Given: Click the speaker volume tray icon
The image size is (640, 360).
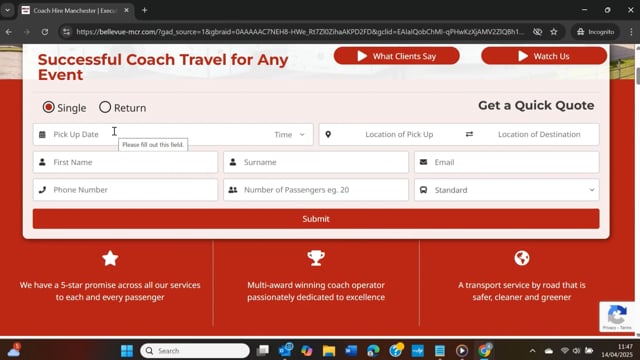Looking at the screenshot, I should click(576, 351).
